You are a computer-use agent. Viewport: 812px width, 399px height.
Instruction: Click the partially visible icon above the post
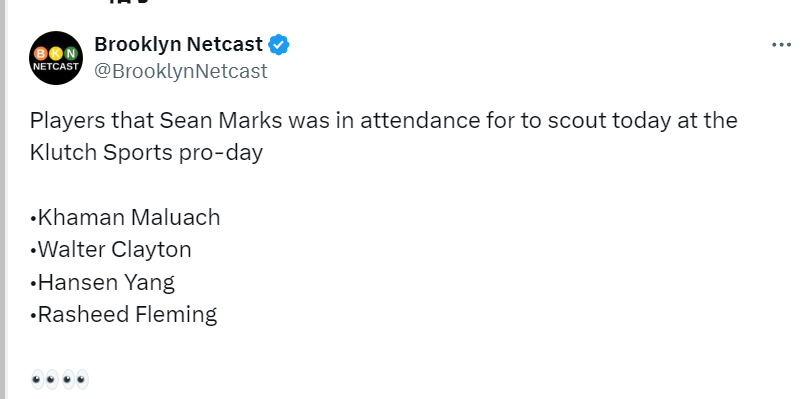[x=129, y=2]
